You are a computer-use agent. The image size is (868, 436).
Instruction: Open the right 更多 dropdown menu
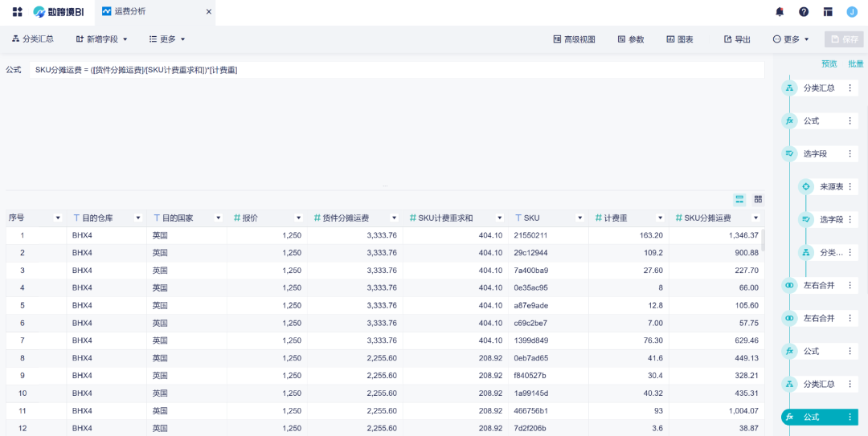(x=791, y=39)
